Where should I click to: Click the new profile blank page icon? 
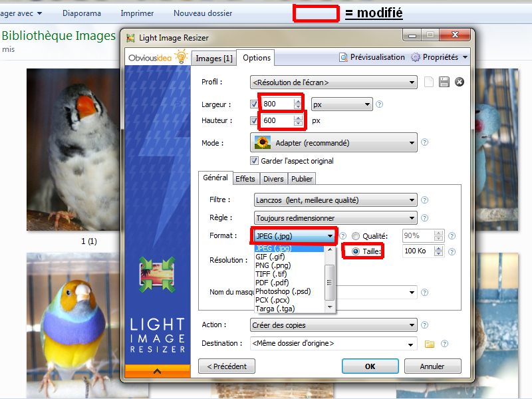point(429,82)
